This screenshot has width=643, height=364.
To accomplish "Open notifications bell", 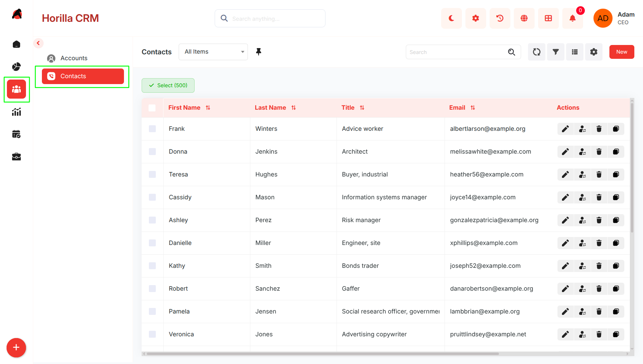I will (x=572, y=18).
